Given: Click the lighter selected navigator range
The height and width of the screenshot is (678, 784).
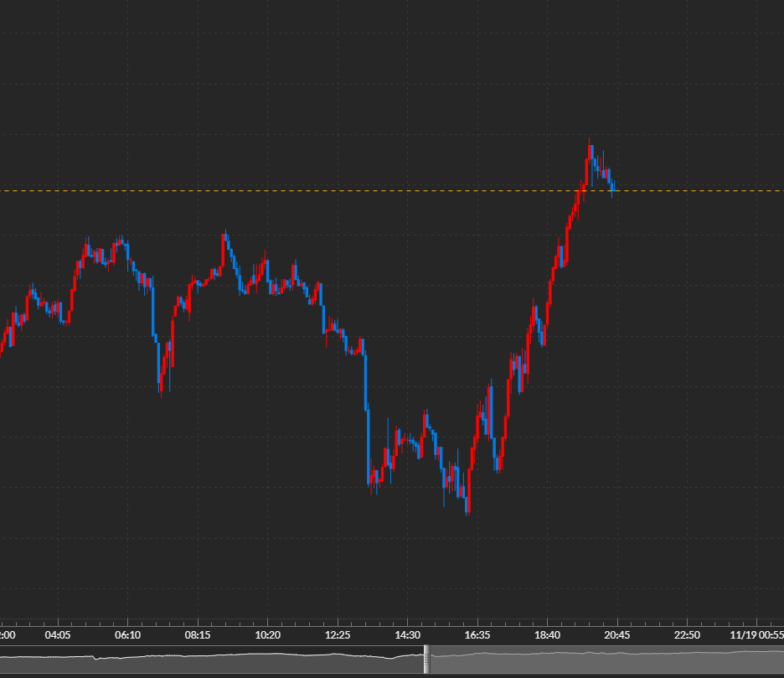Looking at the screenshot, I should 603,660.
